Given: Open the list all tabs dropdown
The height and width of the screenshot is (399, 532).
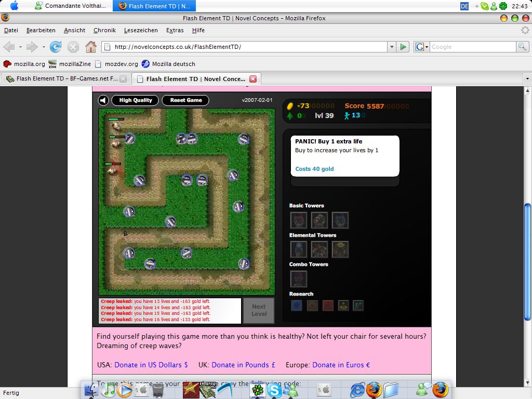Looking at the screenshot, I should pyautogui.click(x=527, y=79).
